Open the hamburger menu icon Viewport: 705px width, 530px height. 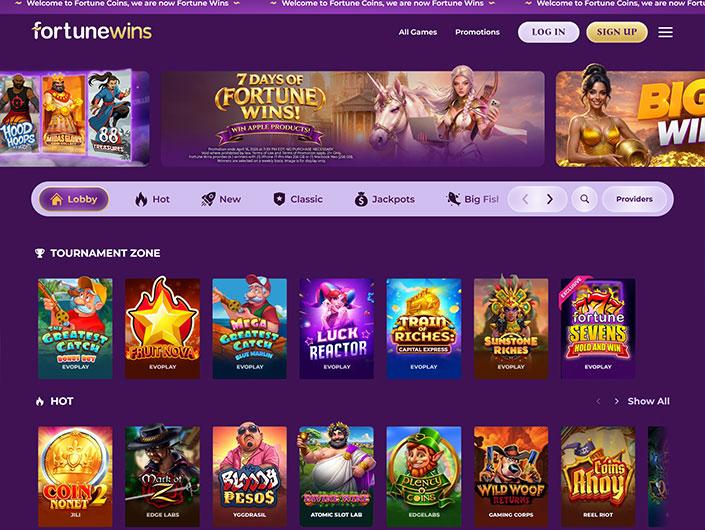(x=665, y=32)
